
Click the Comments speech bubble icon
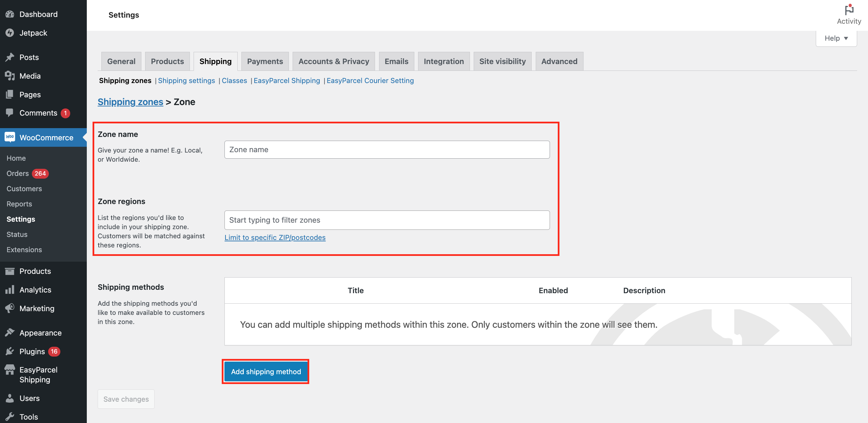(x=10, y=113)
